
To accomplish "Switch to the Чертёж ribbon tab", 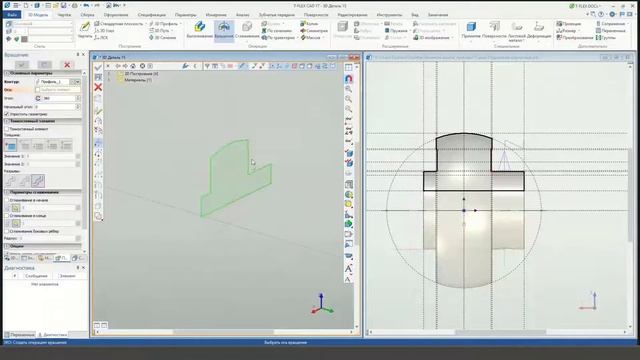I will [x=64, y=15].
